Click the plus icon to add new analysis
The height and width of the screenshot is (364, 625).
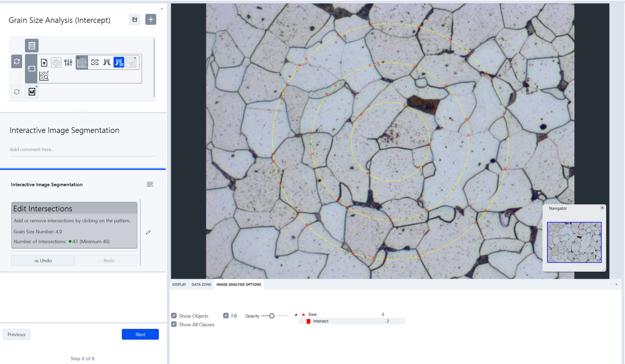coord(151,19)
